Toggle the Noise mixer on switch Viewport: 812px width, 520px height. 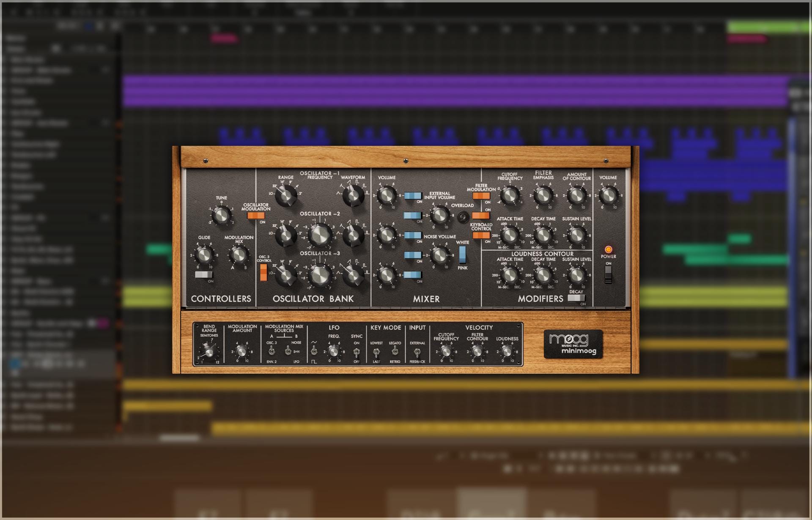tap(412, 255)
